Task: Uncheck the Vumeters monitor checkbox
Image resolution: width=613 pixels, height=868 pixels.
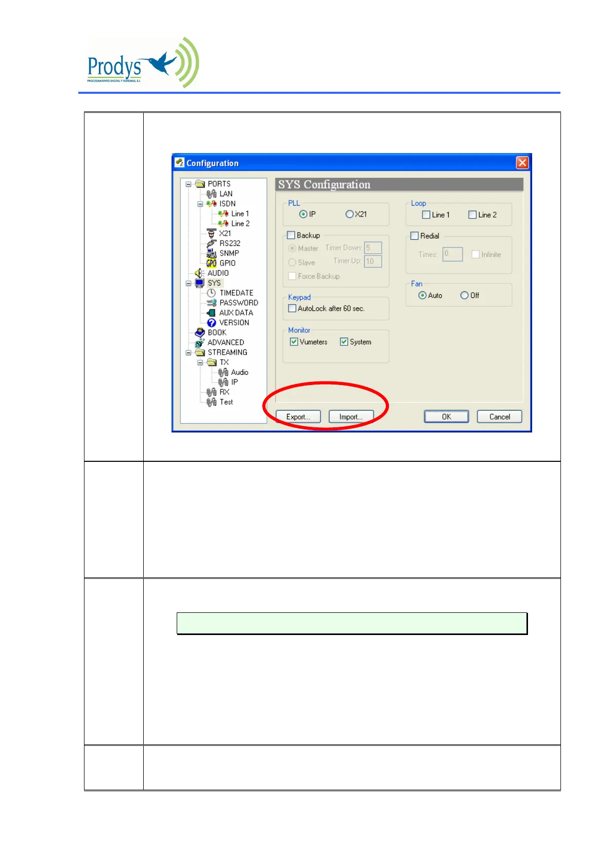Action: [x=294, y=342]
